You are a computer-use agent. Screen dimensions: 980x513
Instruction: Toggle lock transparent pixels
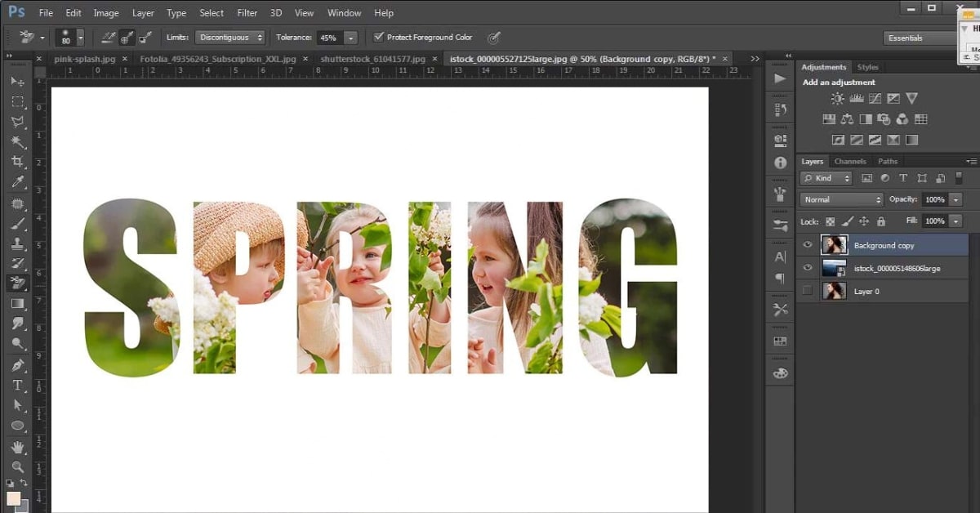click(x=830, y=221)
